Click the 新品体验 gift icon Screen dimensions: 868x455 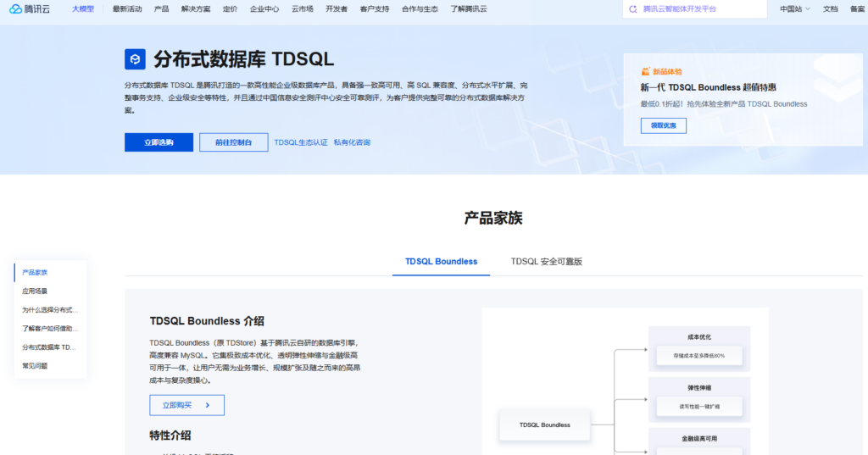pyautogui.click(x=645, y=71)
